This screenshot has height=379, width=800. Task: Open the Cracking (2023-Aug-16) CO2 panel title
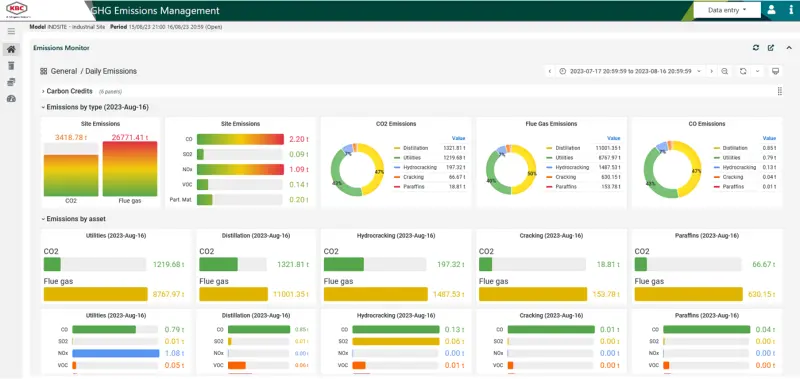point(551,236)
